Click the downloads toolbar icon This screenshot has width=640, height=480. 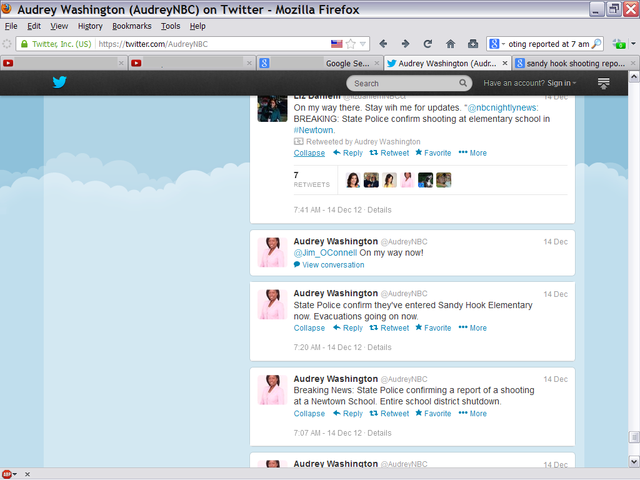tap(473, 44)
